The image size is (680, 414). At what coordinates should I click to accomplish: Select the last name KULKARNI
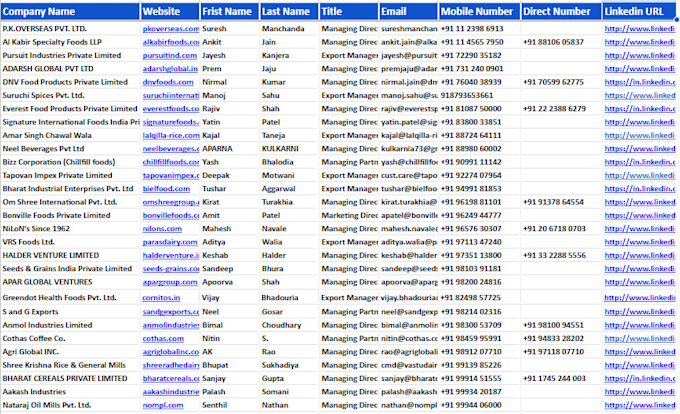(x=280, y=149)
